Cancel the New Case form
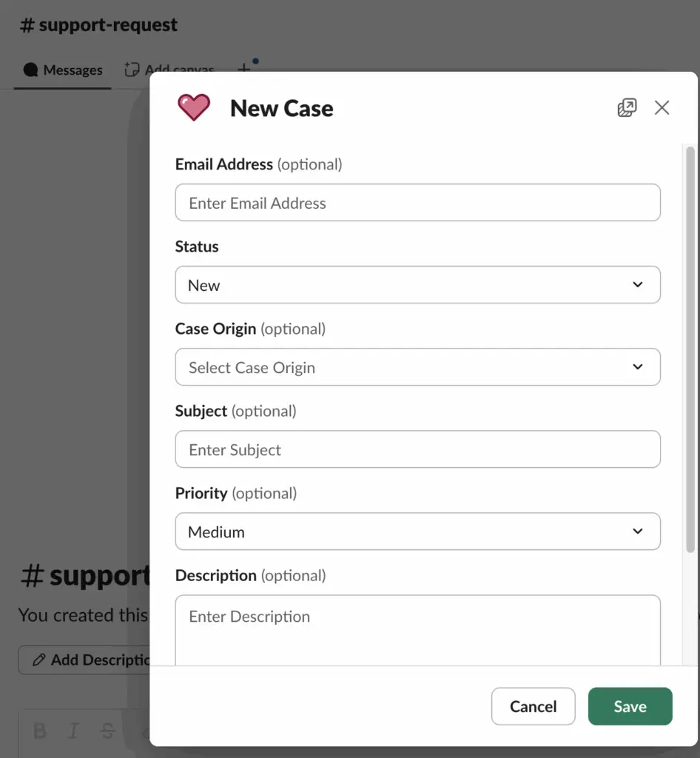700x758 pixels. pos(534,706)
